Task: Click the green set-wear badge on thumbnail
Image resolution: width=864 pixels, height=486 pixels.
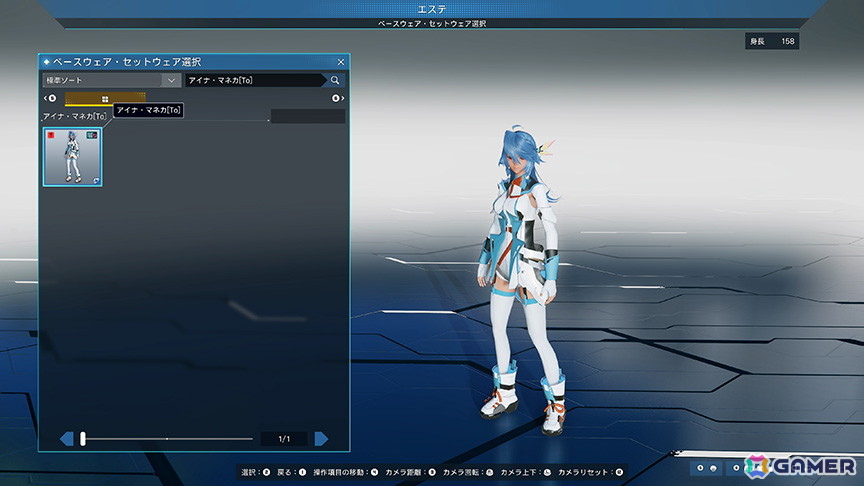Action: [92, 135]
